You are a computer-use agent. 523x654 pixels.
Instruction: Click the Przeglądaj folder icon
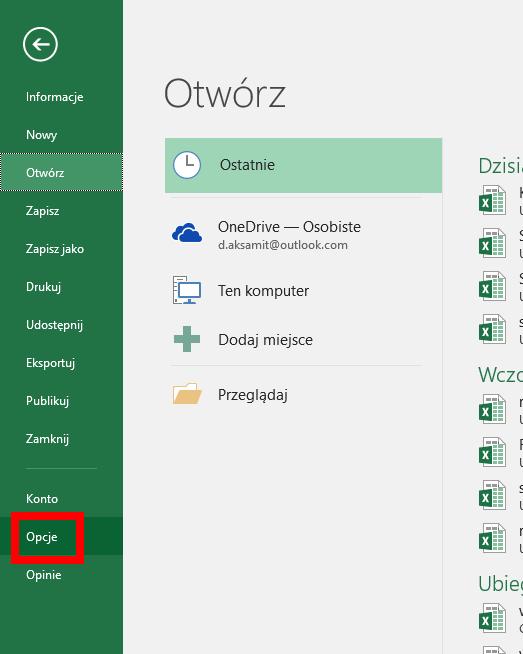click(x=187, y=394)
